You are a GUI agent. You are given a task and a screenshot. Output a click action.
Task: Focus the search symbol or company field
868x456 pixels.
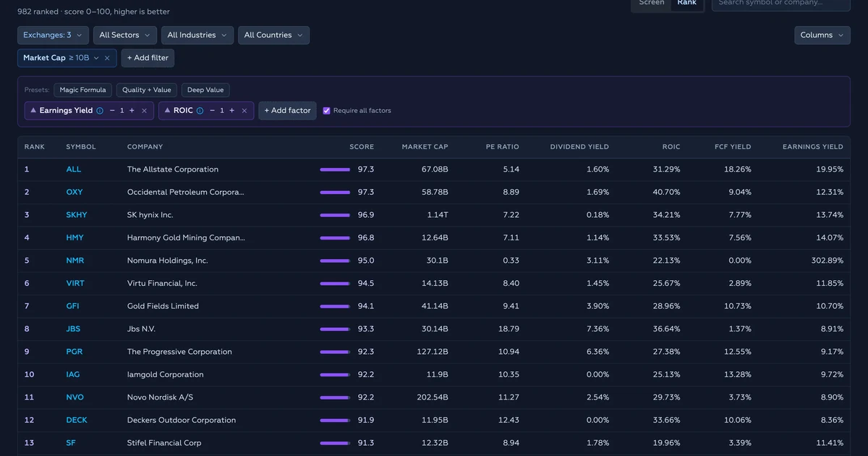(x=781, y=4)
